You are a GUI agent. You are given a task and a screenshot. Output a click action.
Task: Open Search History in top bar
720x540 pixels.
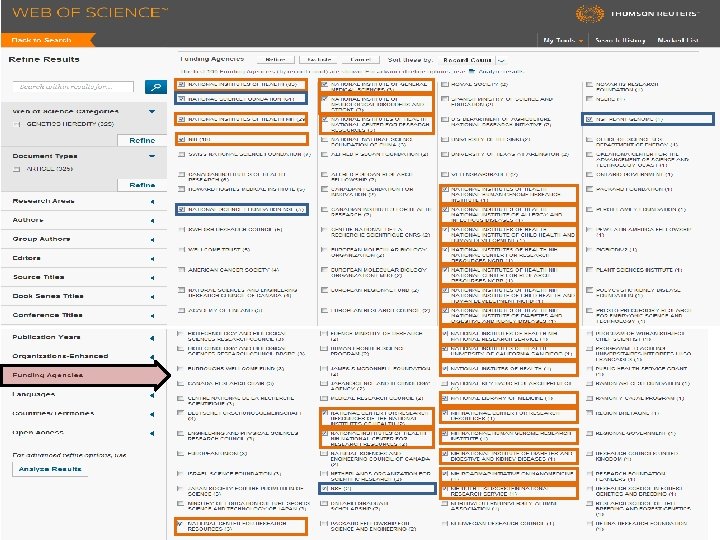(x=620, y=40)
